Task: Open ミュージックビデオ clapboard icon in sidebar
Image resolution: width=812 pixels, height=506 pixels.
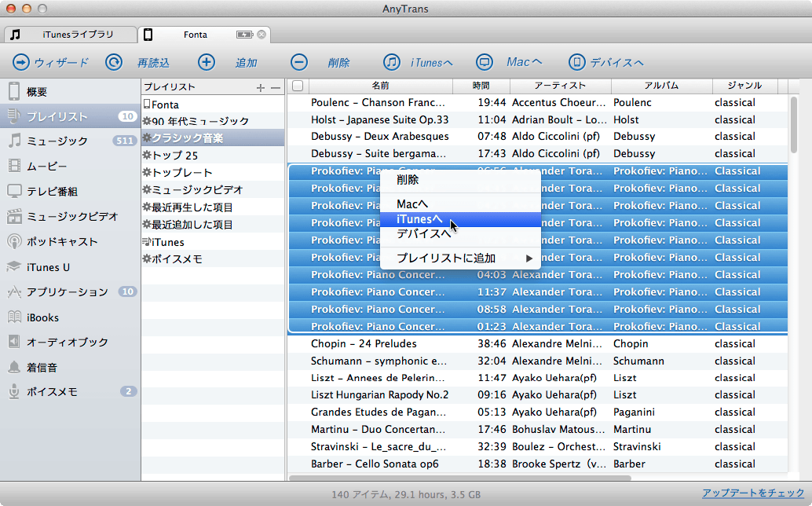Action: click(x=14, y=216)
